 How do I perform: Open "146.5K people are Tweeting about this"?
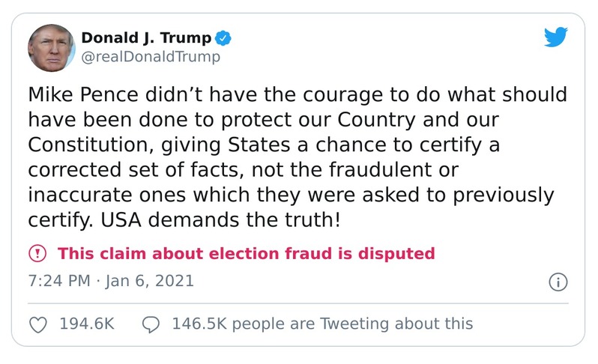322,324
